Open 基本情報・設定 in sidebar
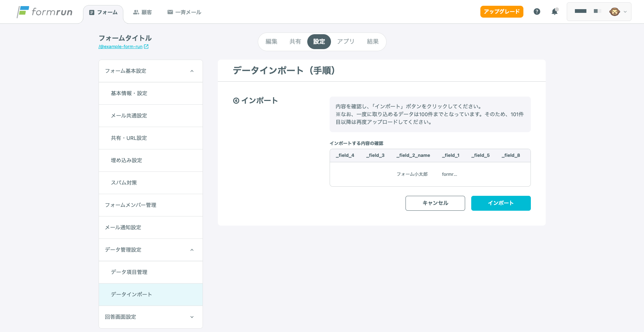 pos(151,94)
